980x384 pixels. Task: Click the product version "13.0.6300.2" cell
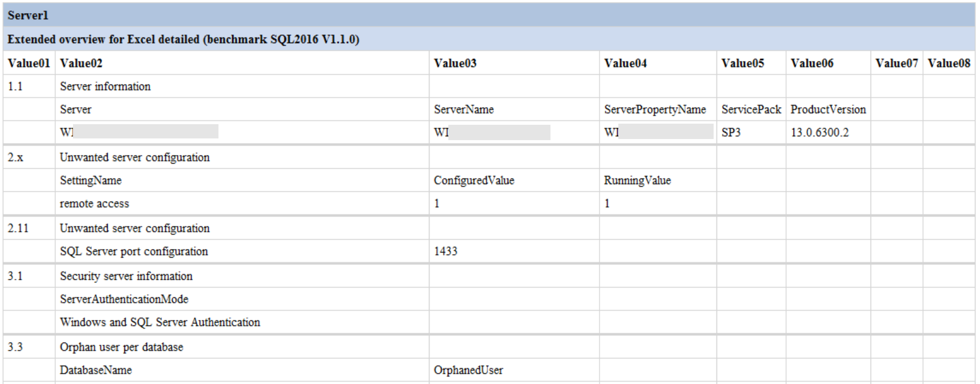(x=819, y=132)
